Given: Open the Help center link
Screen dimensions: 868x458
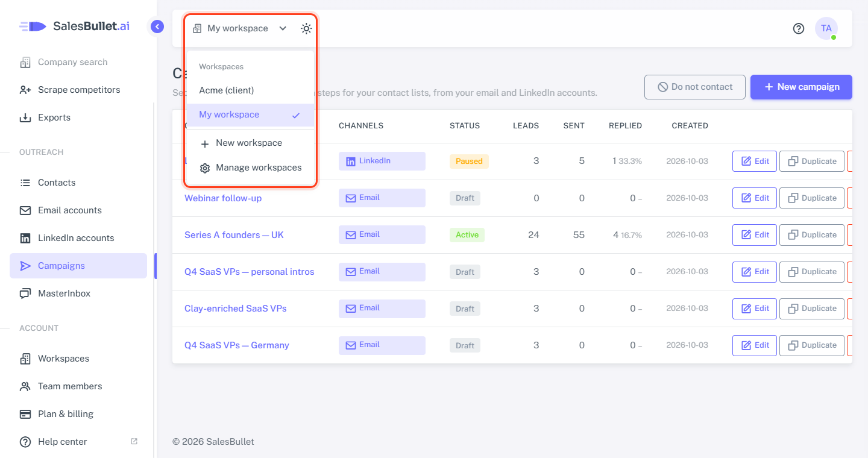Looking at the screenshot, I should tap(78, 442).
